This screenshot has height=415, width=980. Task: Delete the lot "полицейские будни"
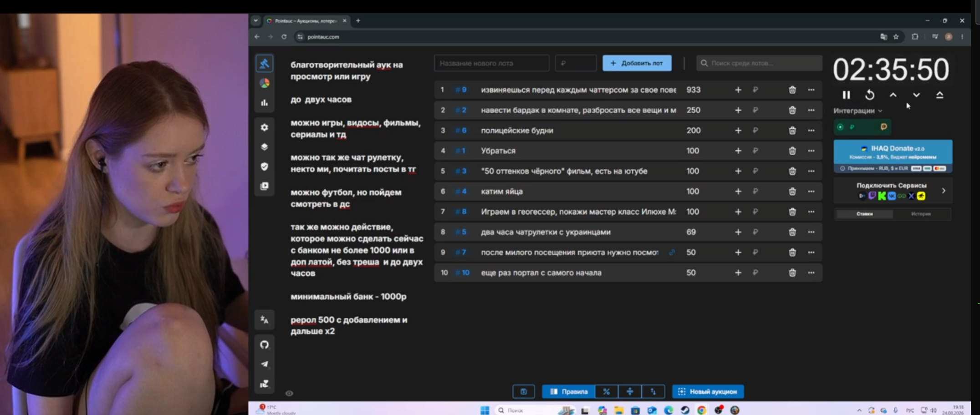point(792,131)
